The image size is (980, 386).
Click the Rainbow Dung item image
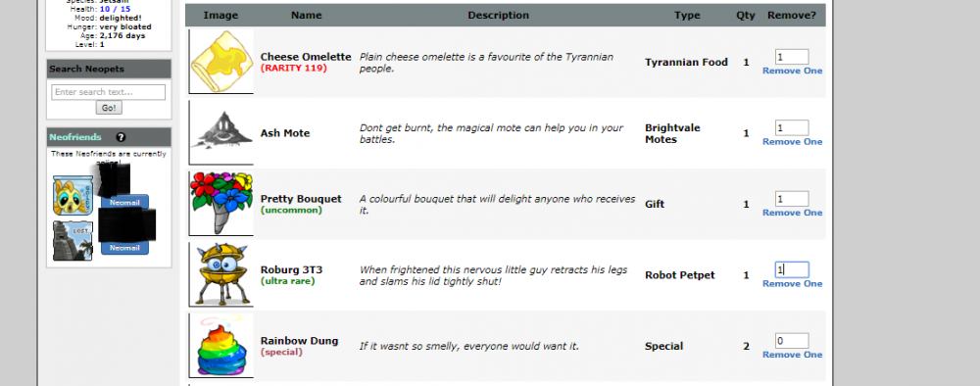coord(221,346)
